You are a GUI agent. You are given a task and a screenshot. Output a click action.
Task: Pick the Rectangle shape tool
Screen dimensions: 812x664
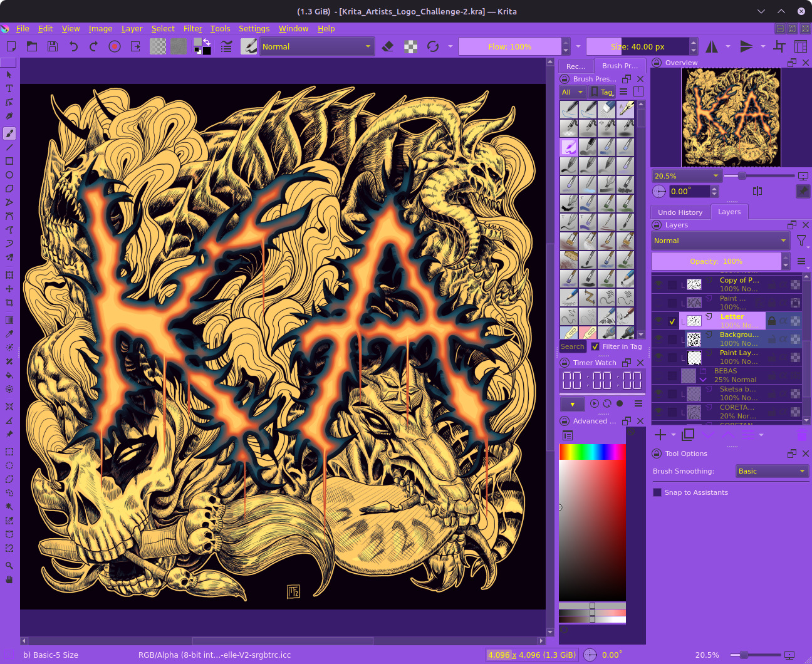(x=9, y=161)
